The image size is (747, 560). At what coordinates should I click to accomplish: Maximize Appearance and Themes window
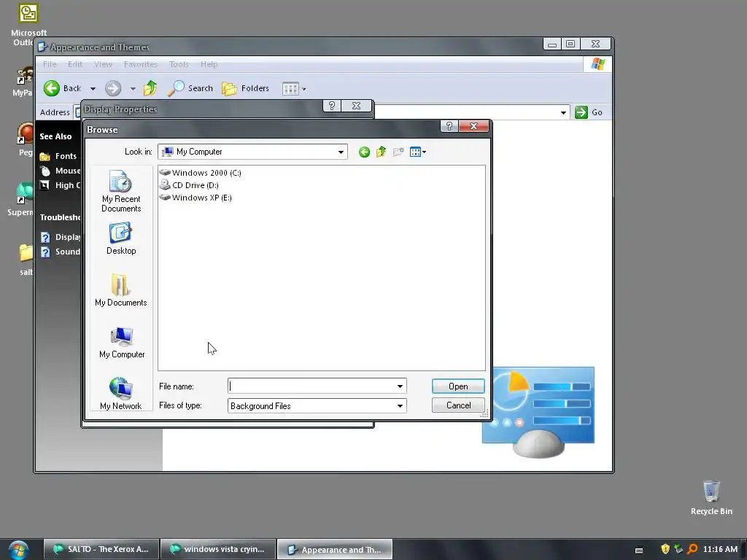tap(570, 44)
